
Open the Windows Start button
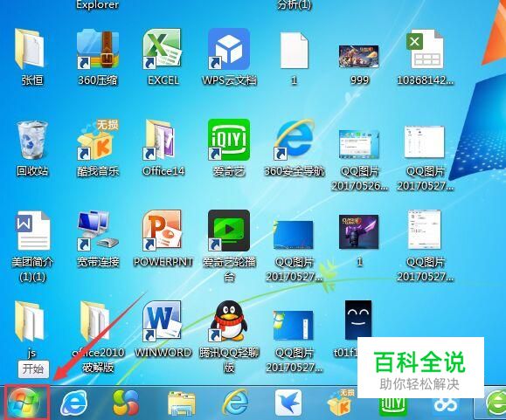(x=24, y=402)
